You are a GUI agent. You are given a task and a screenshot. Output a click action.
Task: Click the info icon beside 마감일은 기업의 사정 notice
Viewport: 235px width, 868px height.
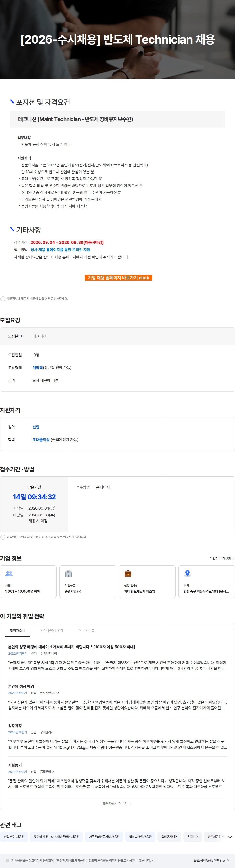pos(3,537)
